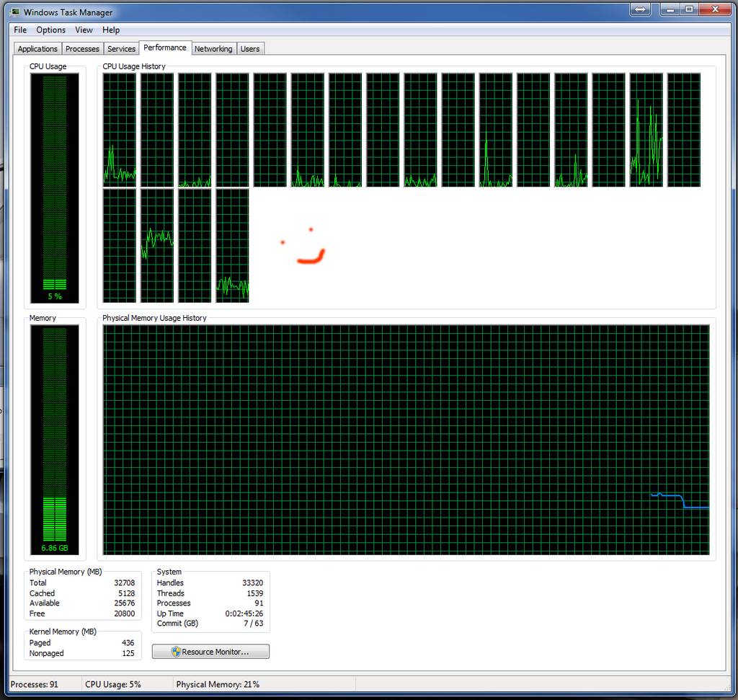Click the Handles value 33320
The height and width of the screenshot is (700, 738).
pyautogui.click(x=253, y=582)
